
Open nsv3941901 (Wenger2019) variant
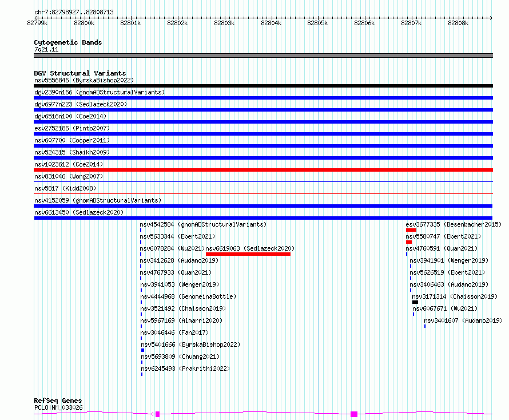[449, 260]
